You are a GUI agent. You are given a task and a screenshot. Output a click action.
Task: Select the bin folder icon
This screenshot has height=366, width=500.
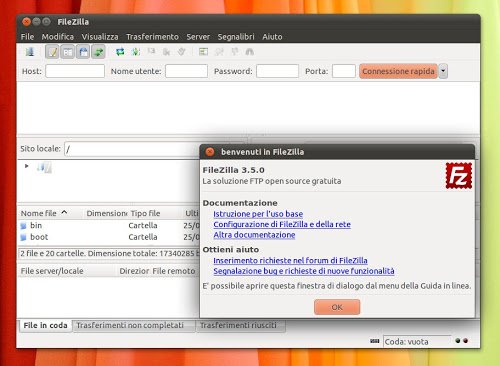pos(23,226)
